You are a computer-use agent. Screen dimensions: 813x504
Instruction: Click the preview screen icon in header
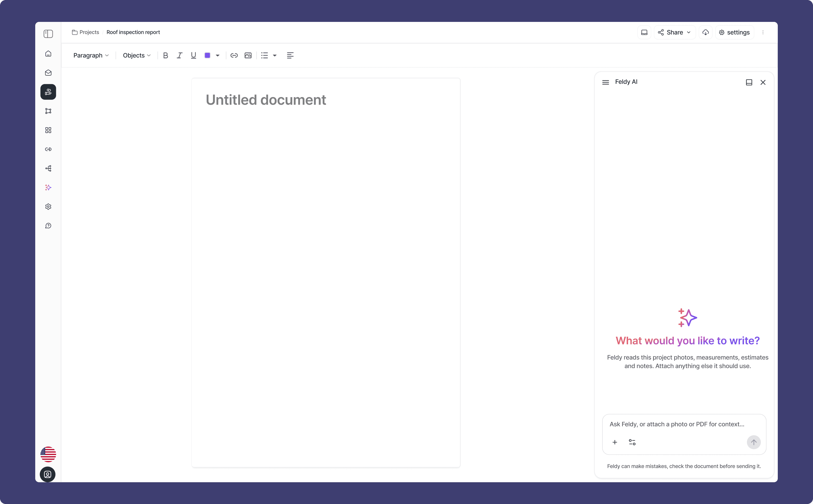644,32
